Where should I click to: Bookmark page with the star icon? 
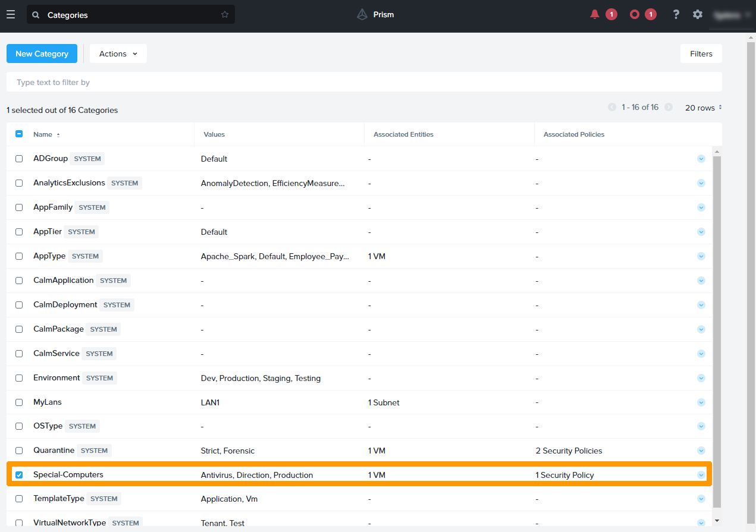pos(225,15)
